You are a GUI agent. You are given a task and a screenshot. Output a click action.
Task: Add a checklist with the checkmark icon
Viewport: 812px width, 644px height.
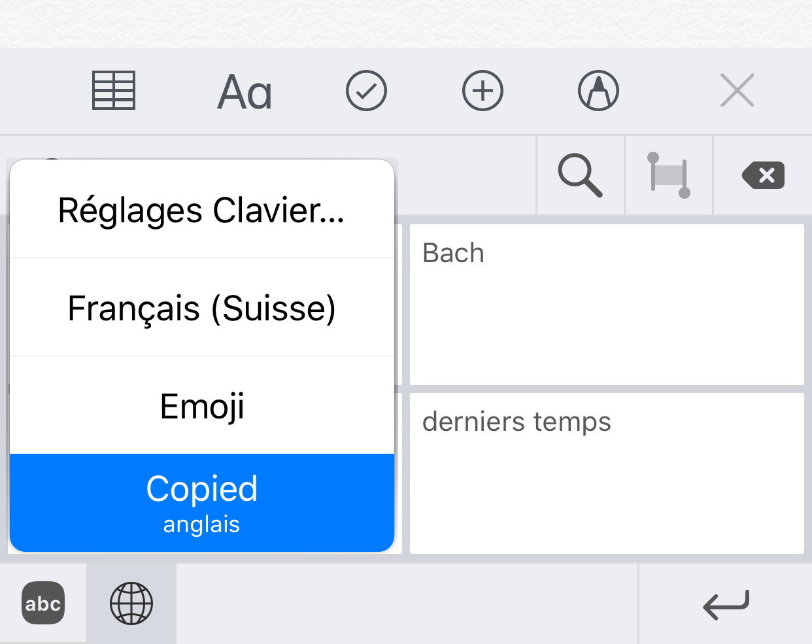[x=366, y=91]
